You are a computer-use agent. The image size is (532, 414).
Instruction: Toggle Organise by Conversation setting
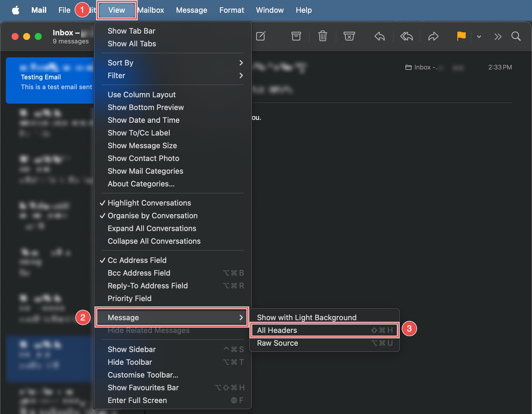point(152,216)
